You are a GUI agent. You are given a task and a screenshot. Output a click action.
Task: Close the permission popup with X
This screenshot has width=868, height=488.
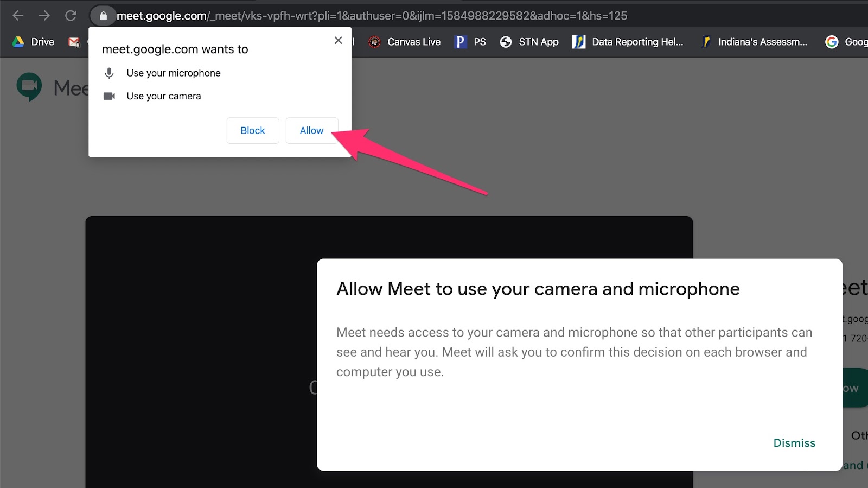[338, 40]
